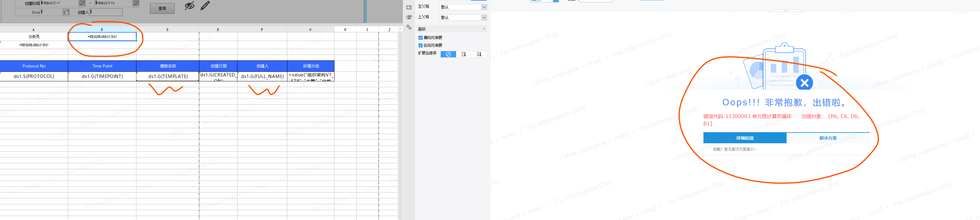
Task: Click column I header
Action: [367, 29]
